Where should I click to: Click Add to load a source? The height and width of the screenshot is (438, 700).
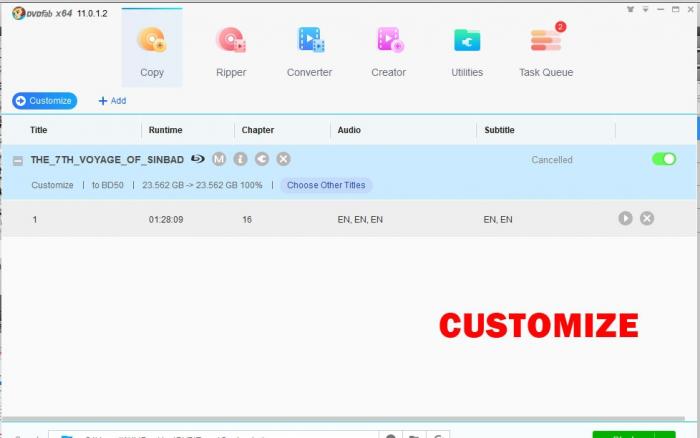click(112, 101)
